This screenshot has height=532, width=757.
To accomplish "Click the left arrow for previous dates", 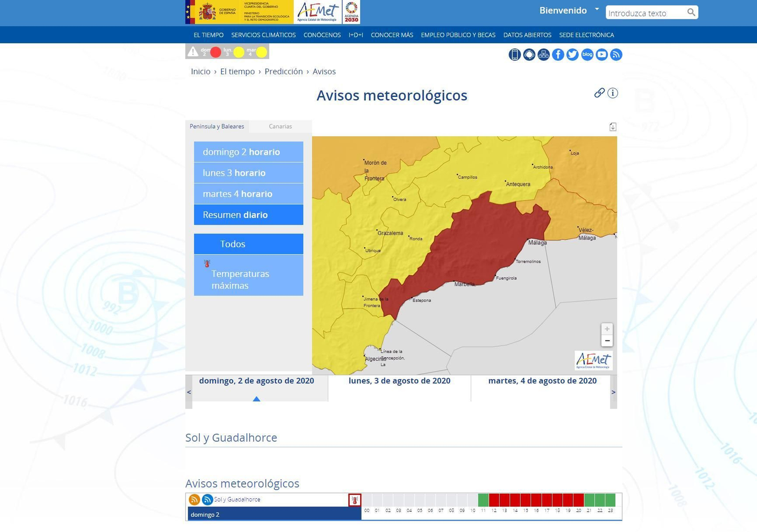I will (x=189, y=392).
